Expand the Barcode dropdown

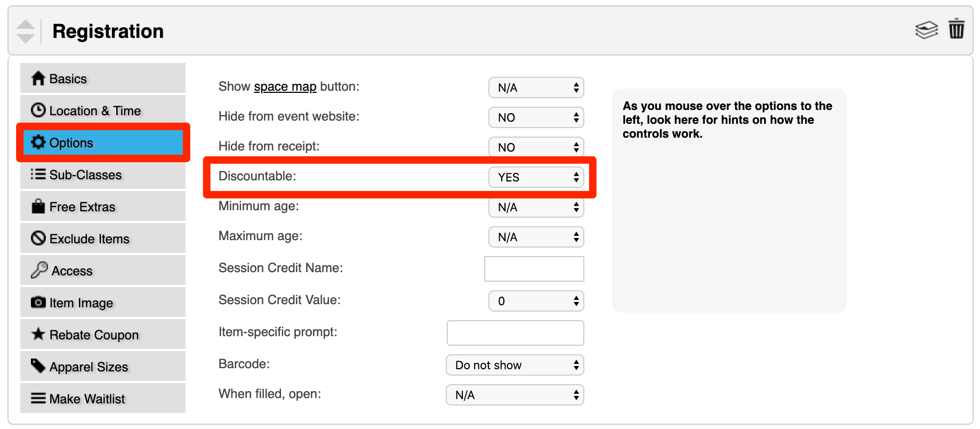515,365
